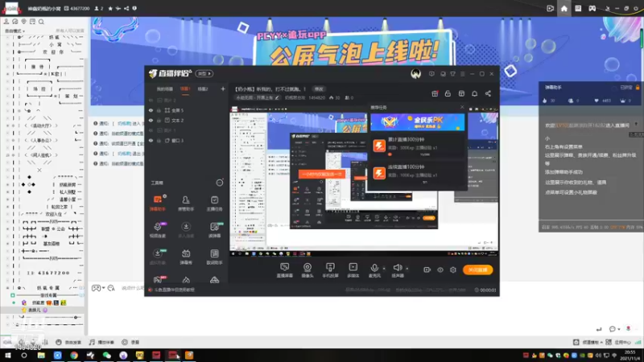Switch to the 场景2 tab
The image size is (644, 362).
coord(203,89)
